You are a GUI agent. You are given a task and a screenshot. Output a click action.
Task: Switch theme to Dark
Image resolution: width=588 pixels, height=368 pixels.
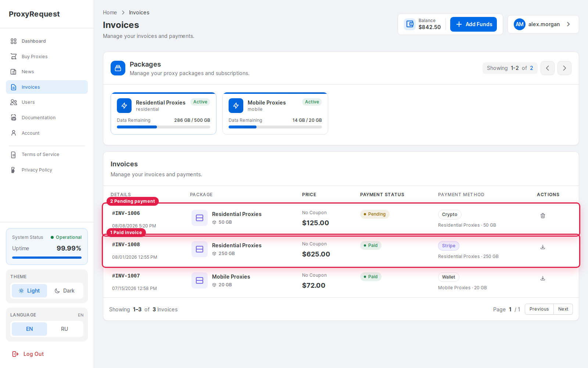pos(65,291)
